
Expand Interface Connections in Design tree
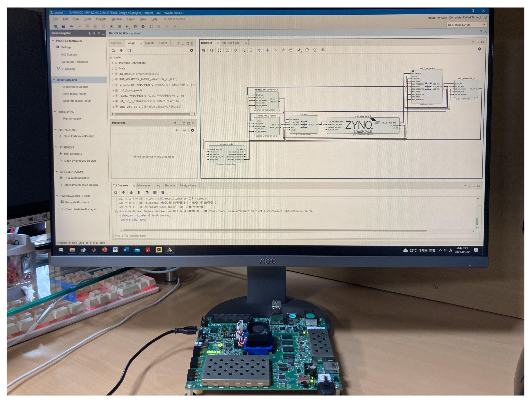(x=113, y=63)
